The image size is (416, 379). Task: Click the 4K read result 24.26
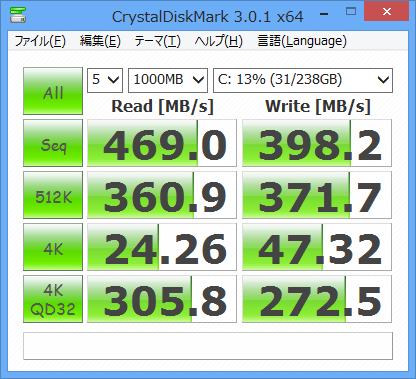tap(162, 247)
